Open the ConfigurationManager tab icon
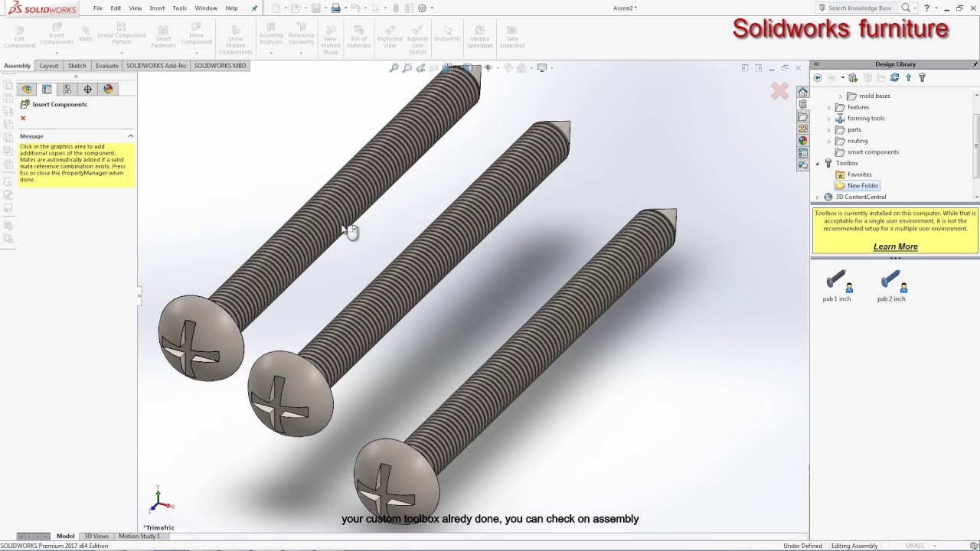 [67, 90]
